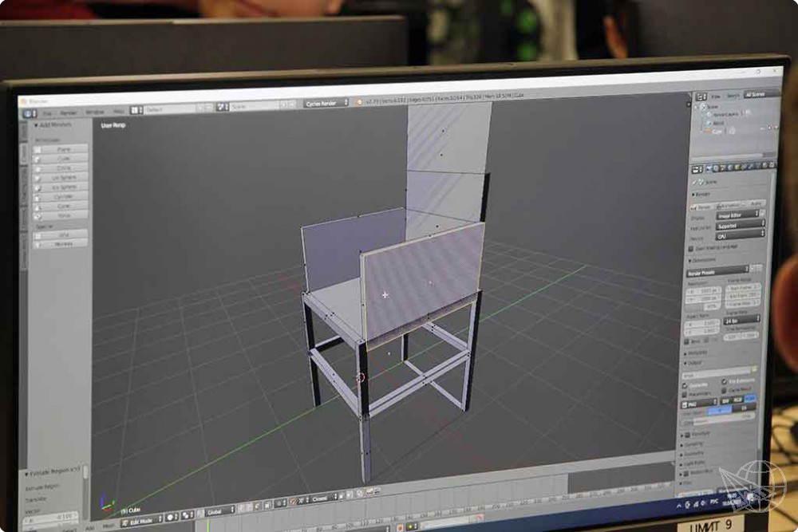Open the Properties editor type icon
The height and width of the screenshot is (532, 798).
tap(697, 169)
